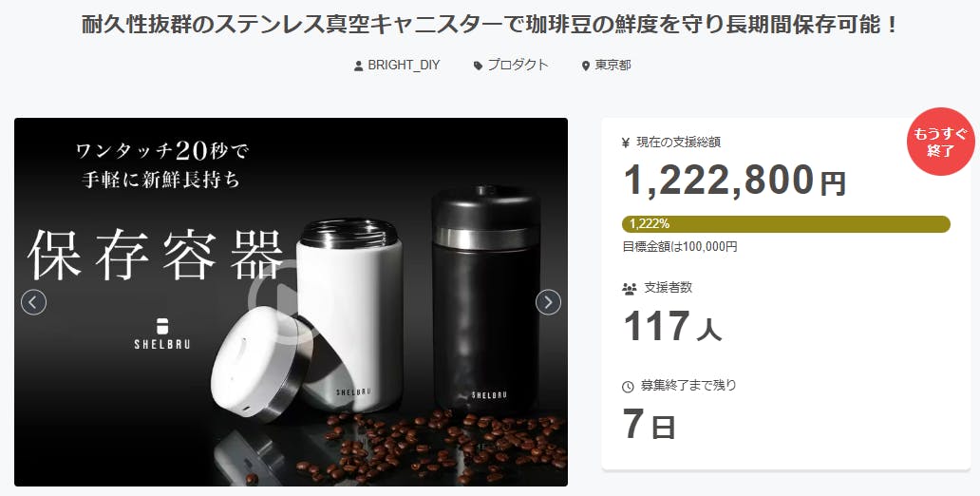Open the 東京都 location link
Image resolution: width=980 pixels, height=496 pixels.
(612, 65)
